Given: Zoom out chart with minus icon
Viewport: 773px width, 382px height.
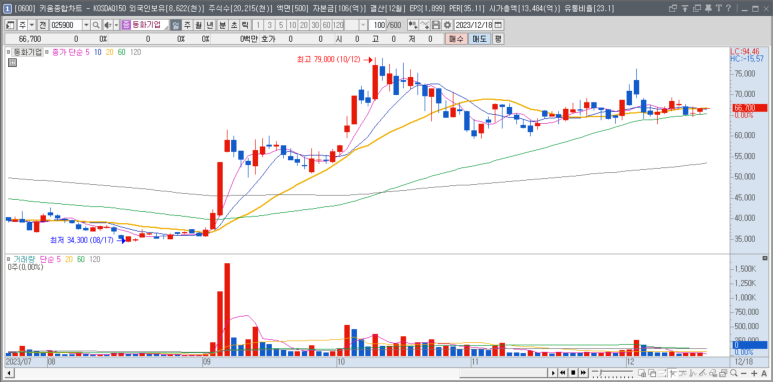Looking at the screenshot, I should [744, 373].
